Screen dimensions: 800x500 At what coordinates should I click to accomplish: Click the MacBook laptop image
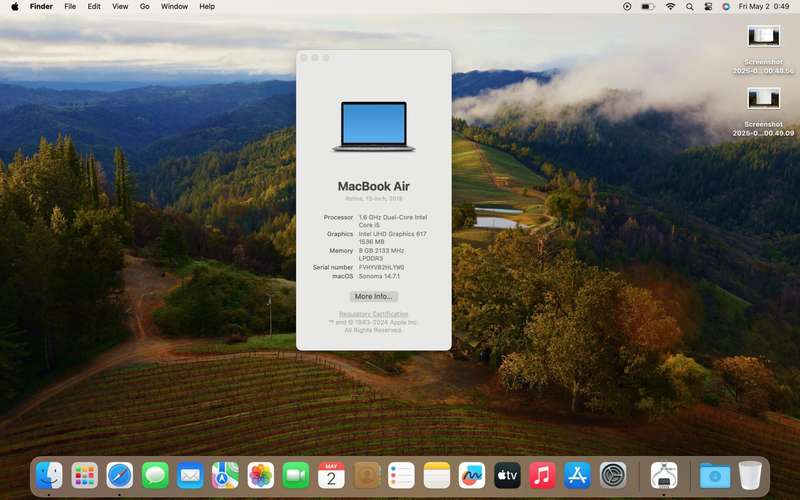tap(373, 127)
